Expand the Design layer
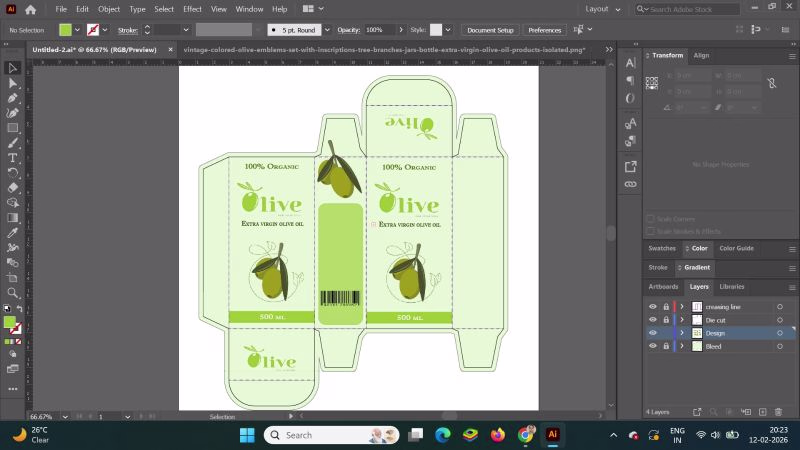This screenshot has height=450, width=800. (x=682, y=333)
